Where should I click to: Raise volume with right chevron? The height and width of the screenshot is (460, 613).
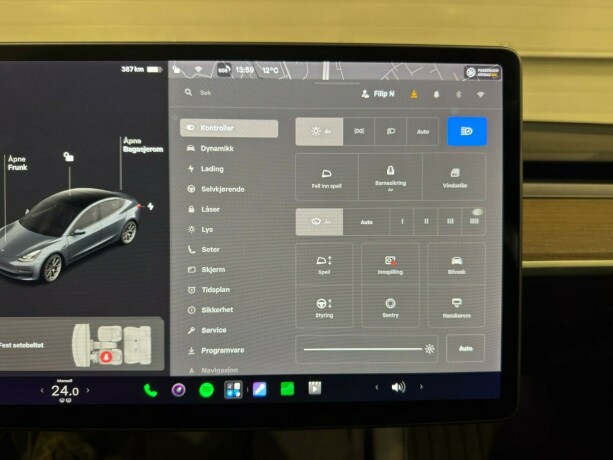(421, 387)
